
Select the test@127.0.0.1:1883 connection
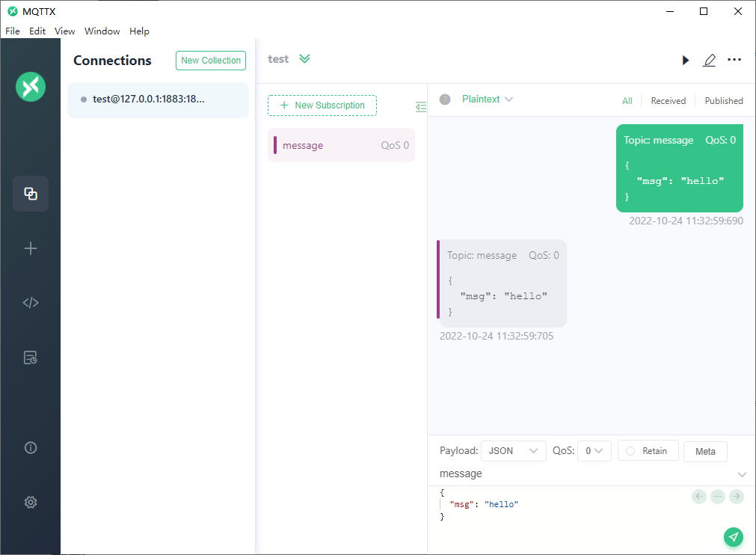point(158,99)
